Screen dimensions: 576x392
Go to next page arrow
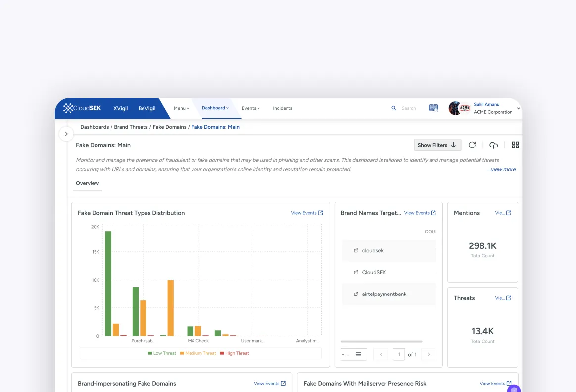pyautogui.click(x=429, y=354)
